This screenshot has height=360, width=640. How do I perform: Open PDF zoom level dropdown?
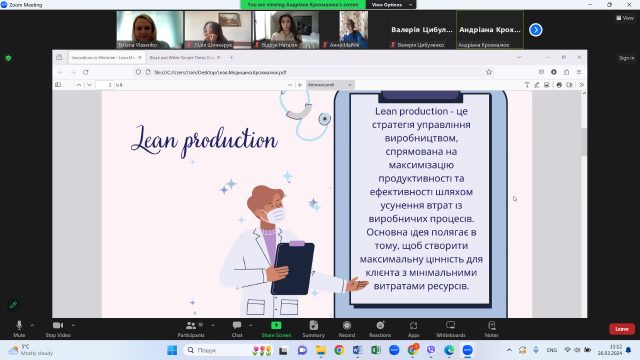coord(330,85)
